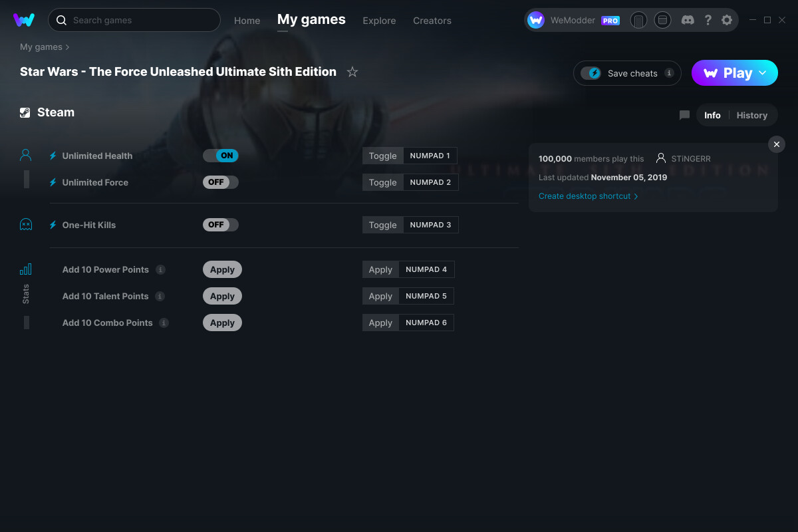
Task: Go to the Home tab
Action: [x=247, y=21]
